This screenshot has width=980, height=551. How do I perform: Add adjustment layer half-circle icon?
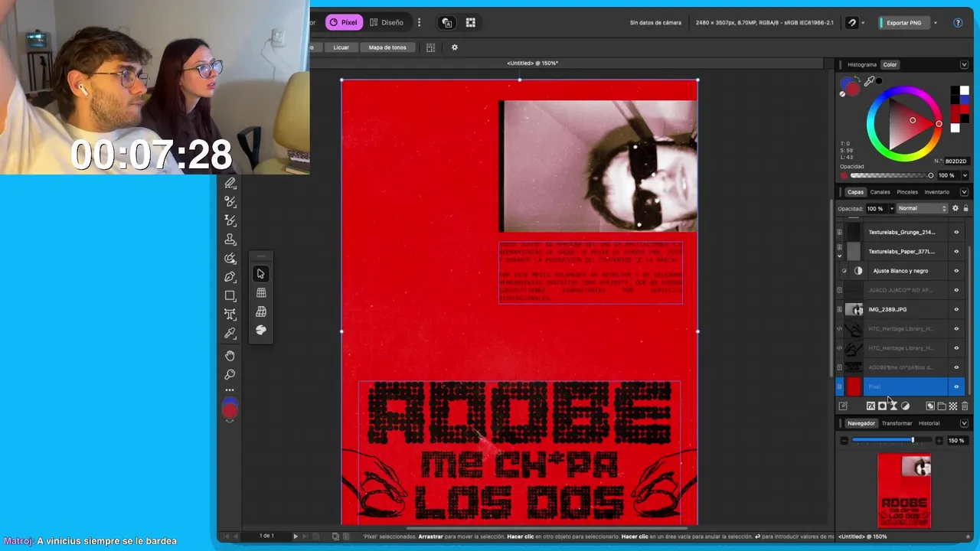905,406
